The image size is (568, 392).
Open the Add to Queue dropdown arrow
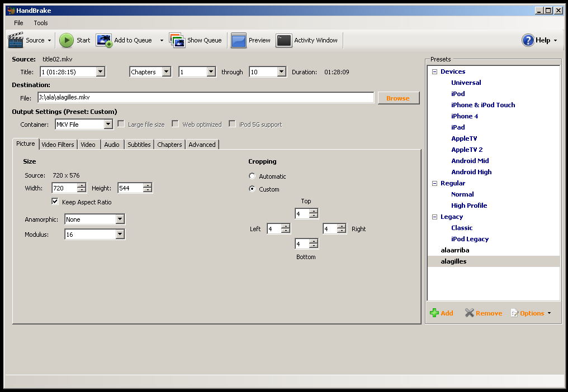click(162, 41)
